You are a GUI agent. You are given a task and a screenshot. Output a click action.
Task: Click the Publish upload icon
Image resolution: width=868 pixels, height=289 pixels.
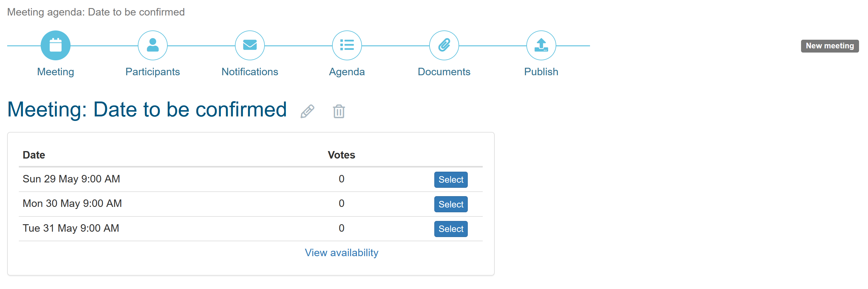pyautogui.click(x=541, y=45)
